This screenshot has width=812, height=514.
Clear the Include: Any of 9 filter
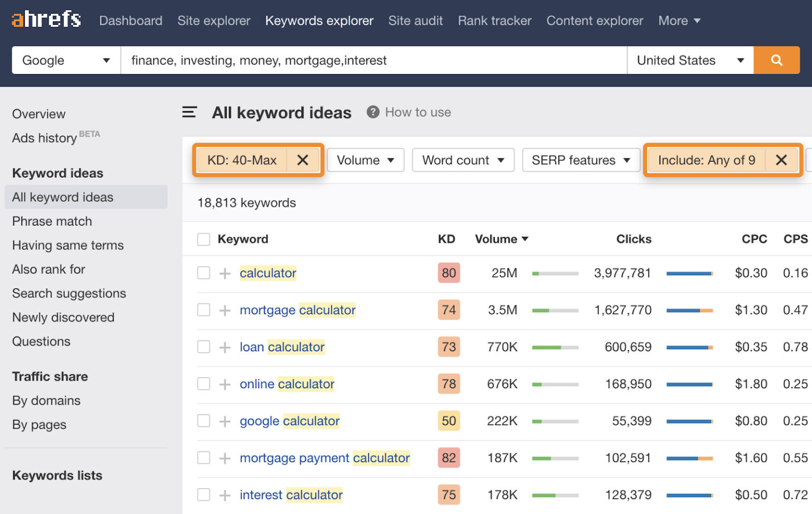[781, 160]
